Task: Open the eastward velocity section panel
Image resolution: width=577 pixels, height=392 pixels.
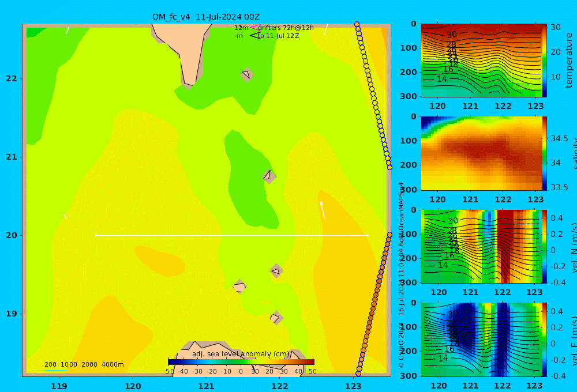Action: (x=481, y=340)
